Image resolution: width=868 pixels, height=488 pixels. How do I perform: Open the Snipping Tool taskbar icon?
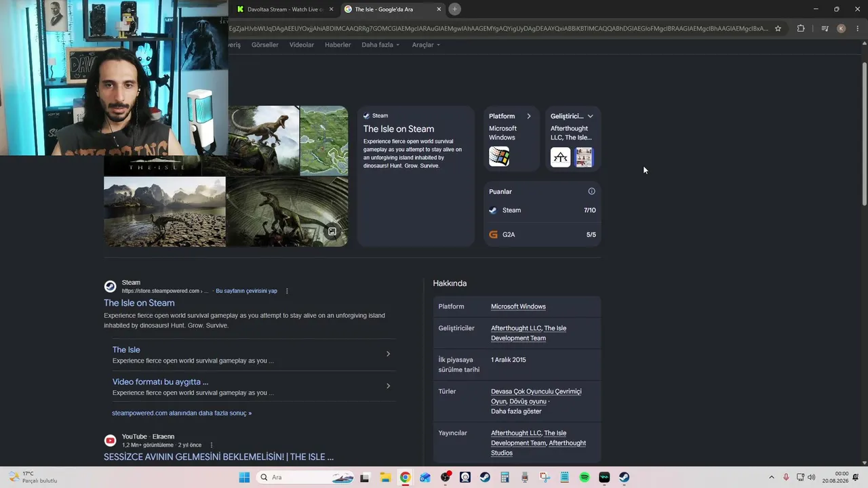545,477
